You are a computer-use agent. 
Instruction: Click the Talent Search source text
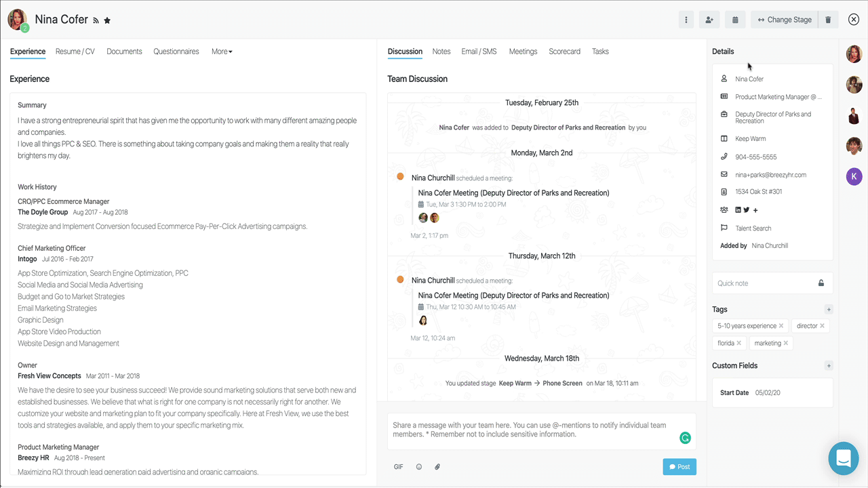tap(753, 228)
